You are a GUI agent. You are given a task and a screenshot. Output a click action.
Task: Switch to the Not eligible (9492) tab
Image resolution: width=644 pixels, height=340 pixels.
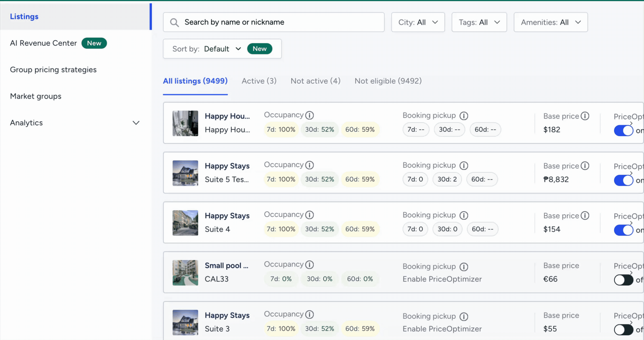point(388,81)
